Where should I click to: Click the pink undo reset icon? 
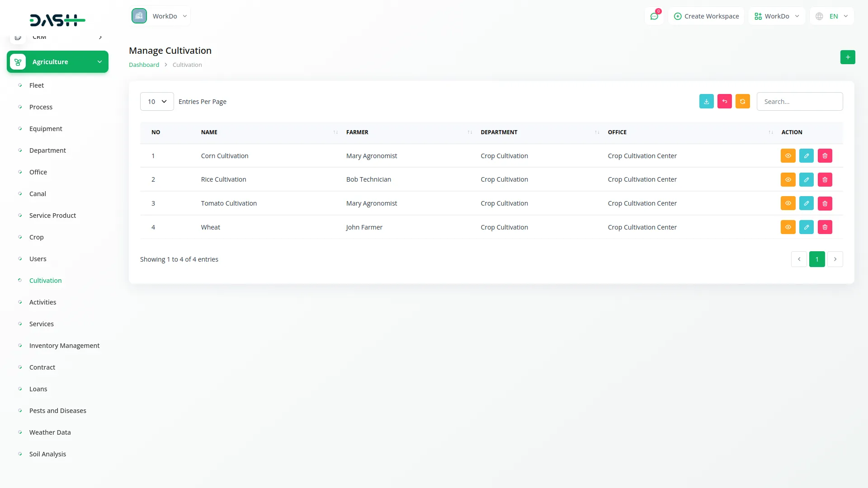pos(724,102)
